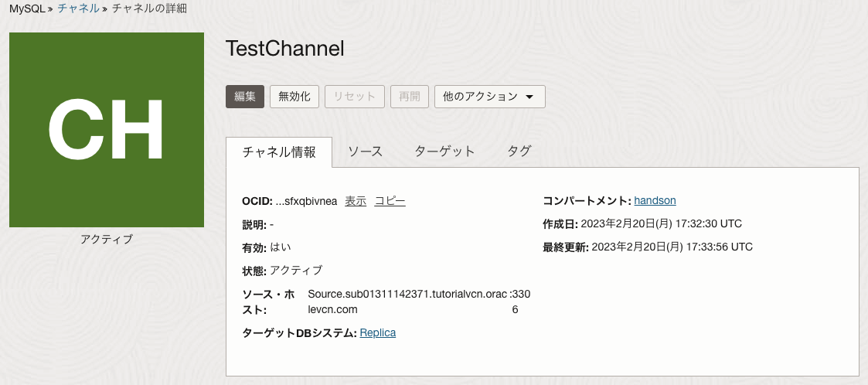Click the TestChannel page title
This screenshot has width=868, height=385.
[284, 48]
